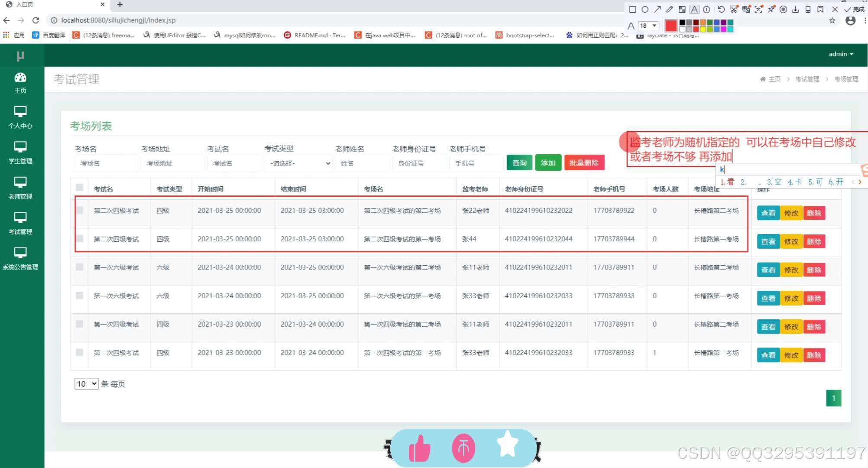This screenshot has height=468, width=868.
Task: Select the pencil drawing tool
Action: click(x=670, y=9)
